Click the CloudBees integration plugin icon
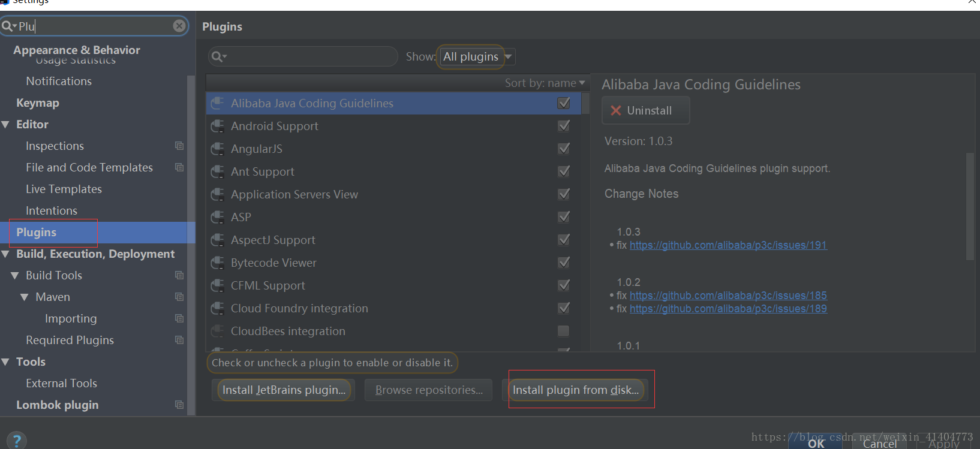 coord(218,331)
